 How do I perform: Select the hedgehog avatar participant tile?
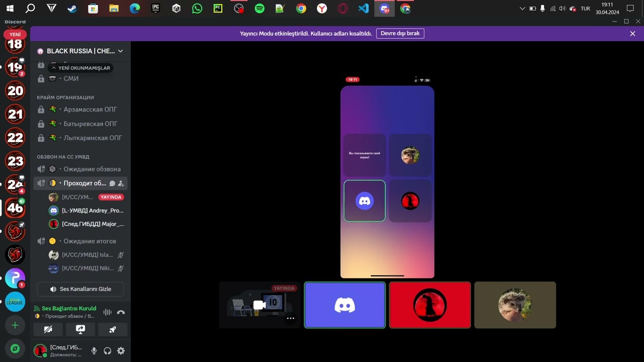coord(515,305)
